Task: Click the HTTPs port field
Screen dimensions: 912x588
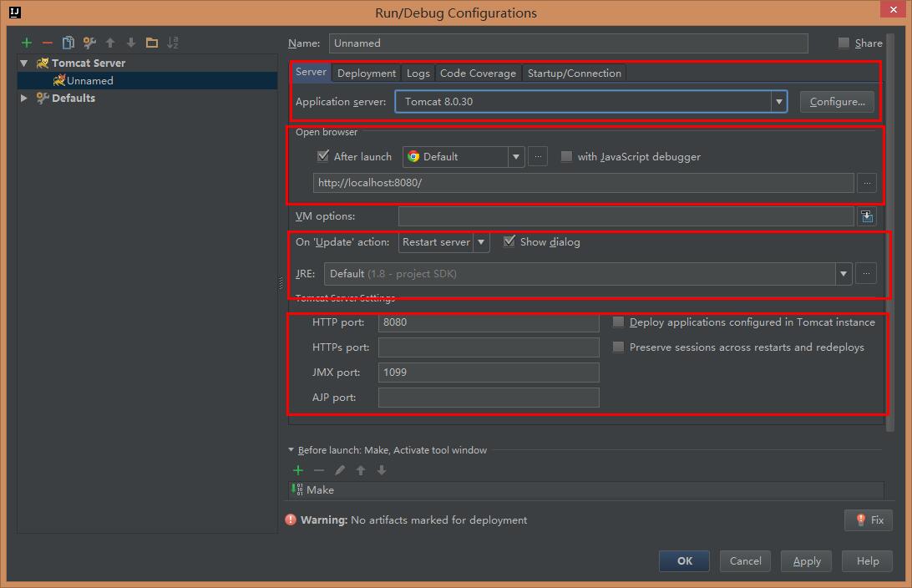Action: (x=489, y=347)
